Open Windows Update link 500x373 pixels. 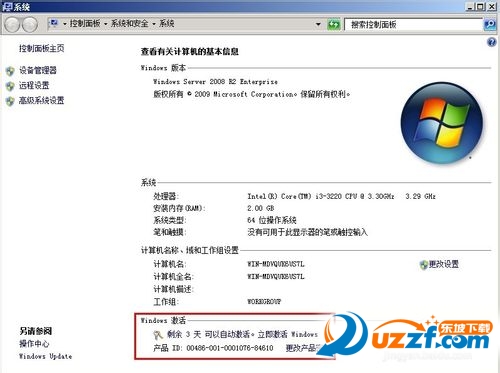coord(45,356)
